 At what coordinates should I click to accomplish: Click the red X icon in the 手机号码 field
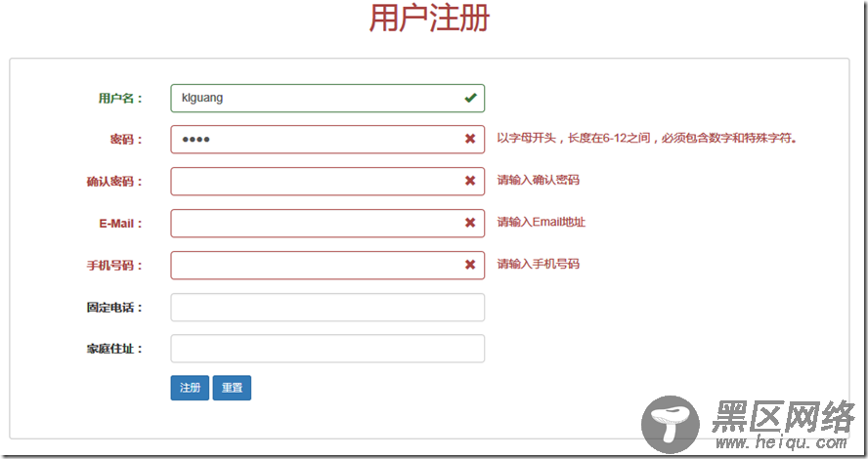coord(470,265)
